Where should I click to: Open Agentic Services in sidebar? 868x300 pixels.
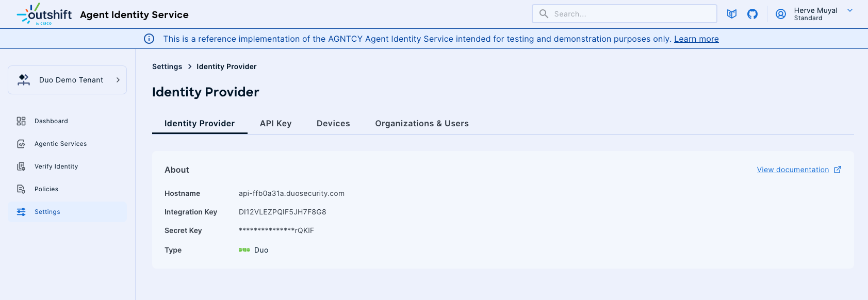[x=67, y=144]
